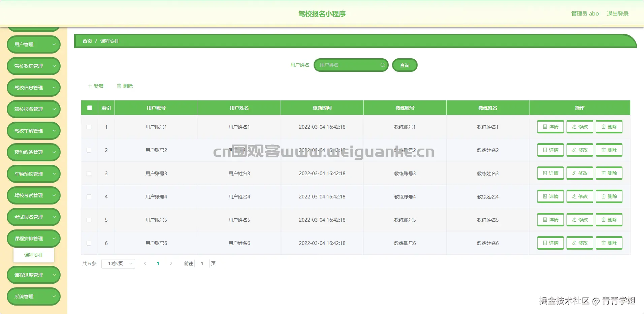Check the checkbox for row 2
Image resolution: width=644 pixels, height=314 pixels.
(89, 150)
